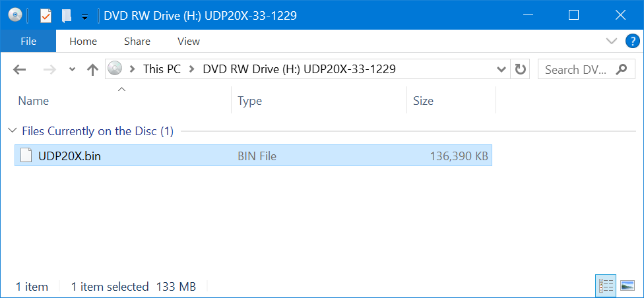Switch to Large icons view layout
644x298 pixels.
coord(628,285)
